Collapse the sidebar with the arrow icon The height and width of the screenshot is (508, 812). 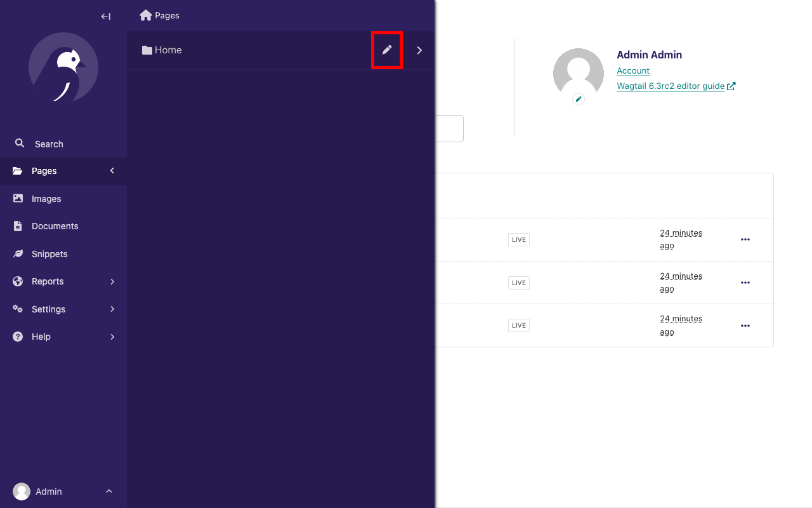click(x=105, y=17)
